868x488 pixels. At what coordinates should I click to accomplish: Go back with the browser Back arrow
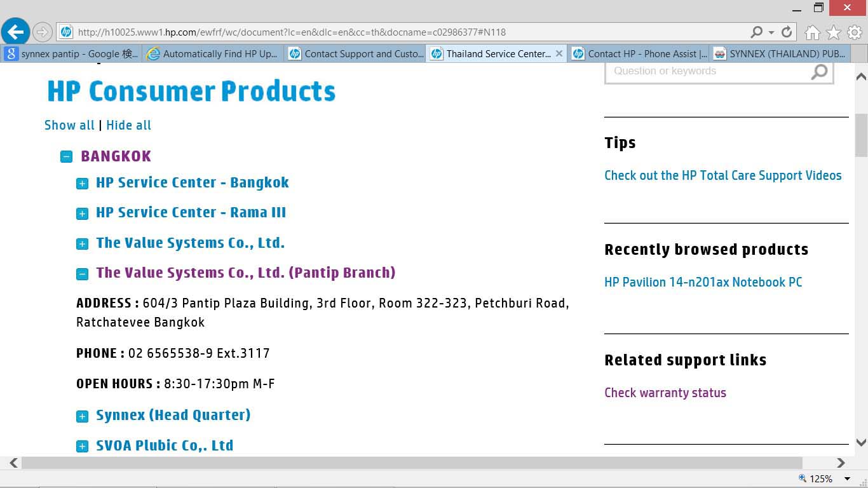coord(15,31)
